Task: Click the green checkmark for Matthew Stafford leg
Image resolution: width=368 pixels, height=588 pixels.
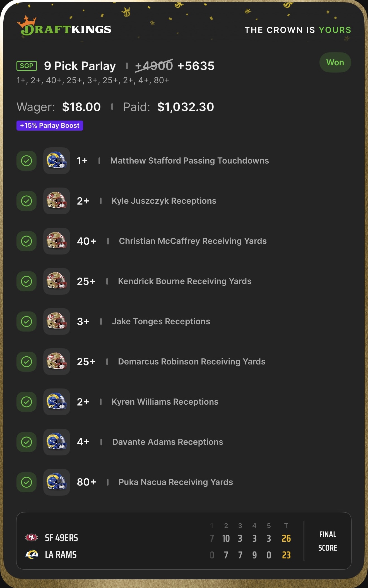Action: point(27,161)
